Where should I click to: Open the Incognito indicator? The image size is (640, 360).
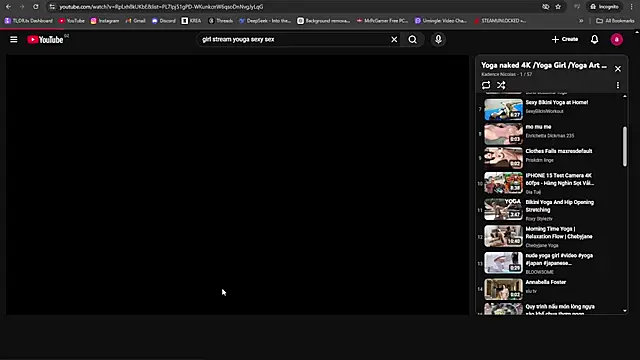(x=604, y=7)
